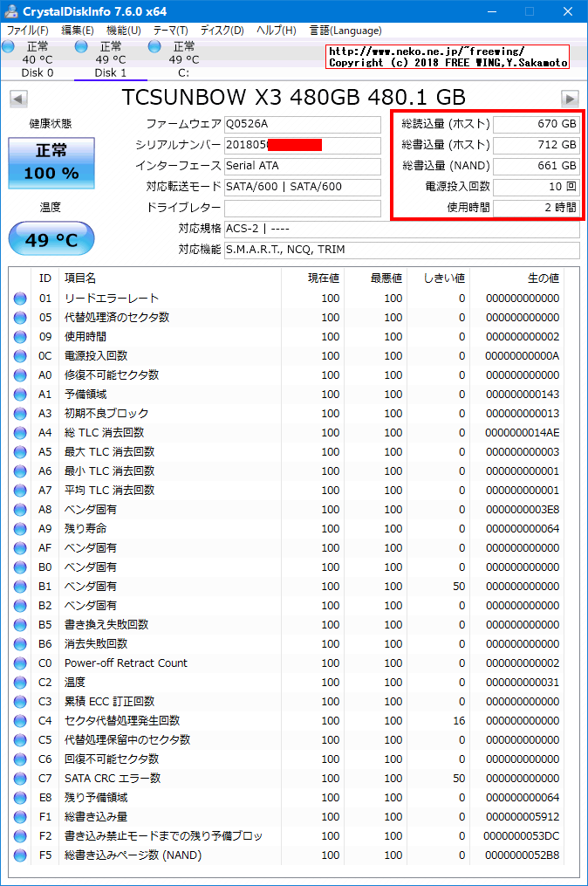
Task: Click the status icon for リードエラーレート row
Action: [20, 299]
